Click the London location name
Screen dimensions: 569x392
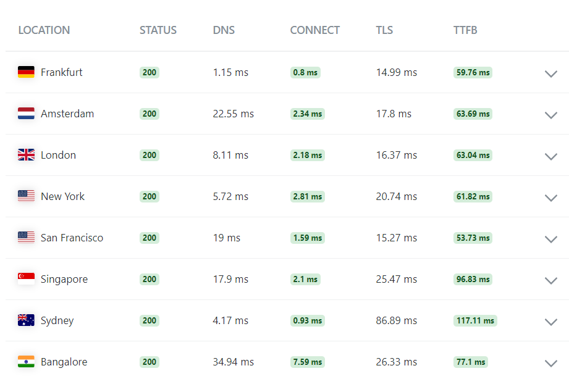click(x=59, y=155)
